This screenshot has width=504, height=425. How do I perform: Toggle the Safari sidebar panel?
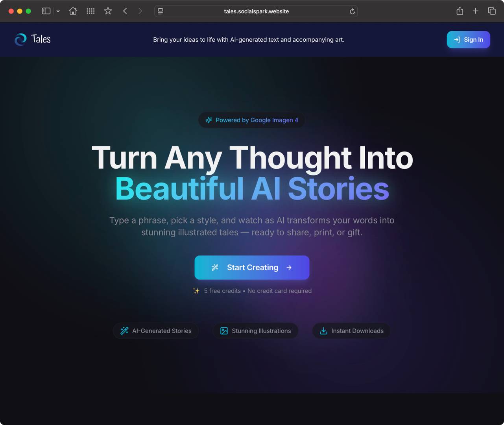46,11
